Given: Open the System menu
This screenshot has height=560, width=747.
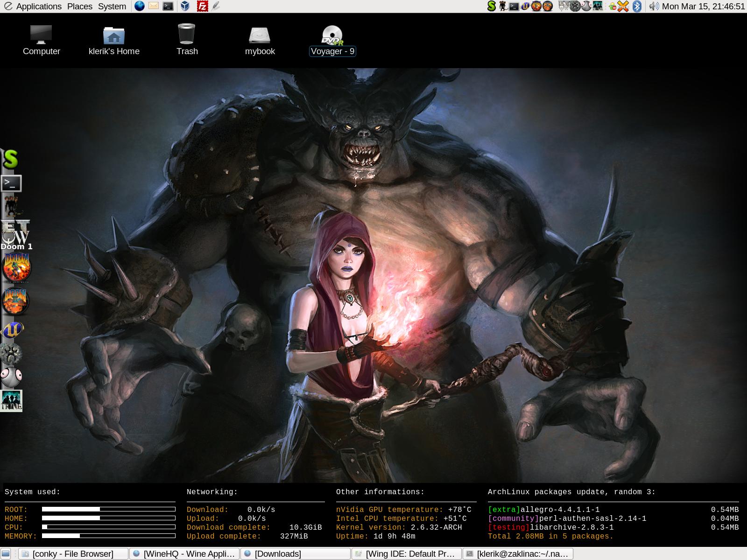Looking at the screenshot, I should pyautogui.click(x=112, y=7).
